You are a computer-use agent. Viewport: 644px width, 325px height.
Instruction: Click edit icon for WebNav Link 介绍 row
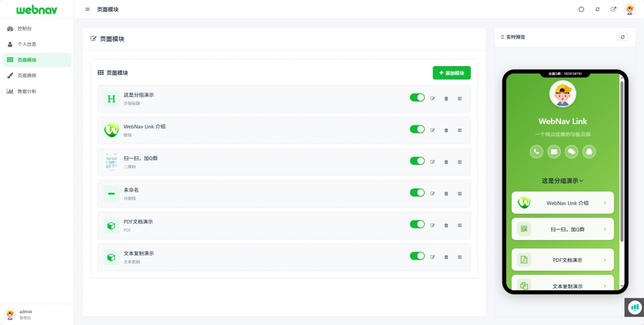pos(433,130)
